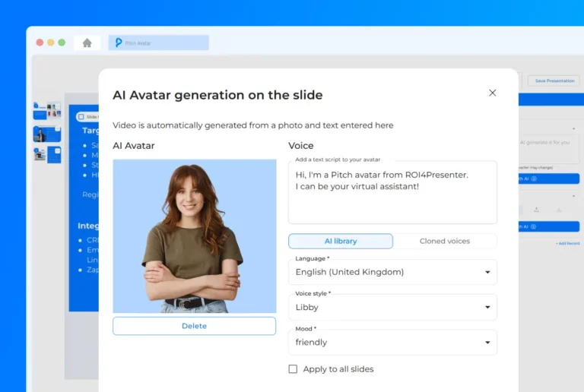Screen dimensions: 584x392
Task: Expand the Voice style dropdown showing Libby
Action: point(392,307)
